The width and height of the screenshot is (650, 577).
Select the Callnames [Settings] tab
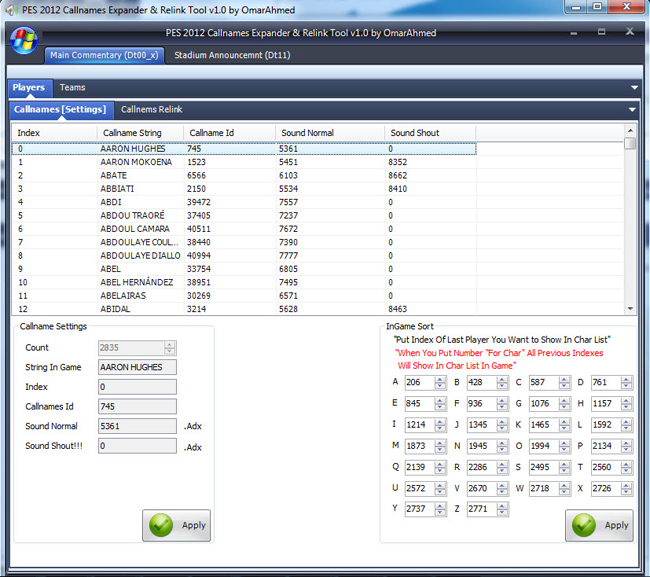click(x=61, y=109)
